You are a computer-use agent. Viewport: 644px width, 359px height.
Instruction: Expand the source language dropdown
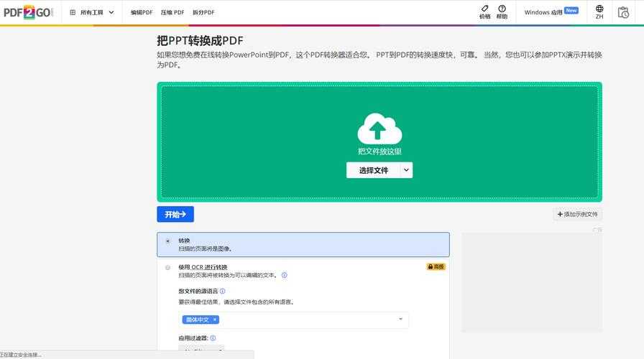(400, 319)
